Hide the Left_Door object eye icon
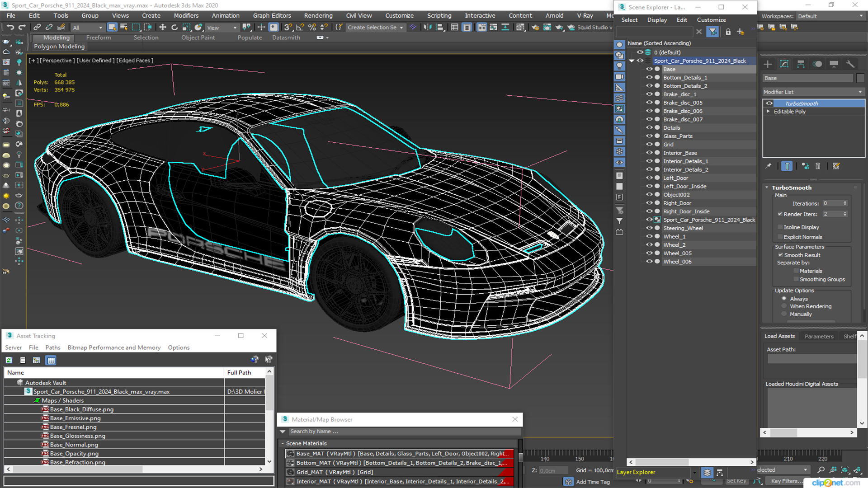 649,178
